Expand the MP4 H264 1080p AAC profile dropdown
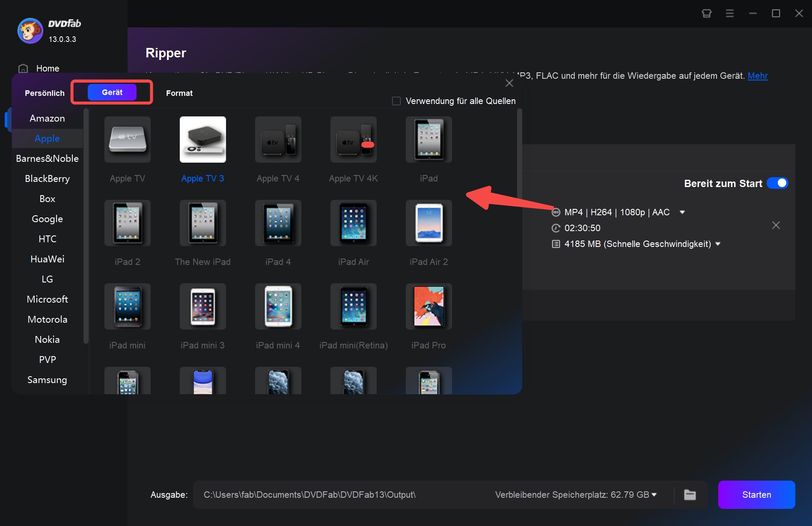The width and height of the screenshot is (812, 526). pos(682,212)
